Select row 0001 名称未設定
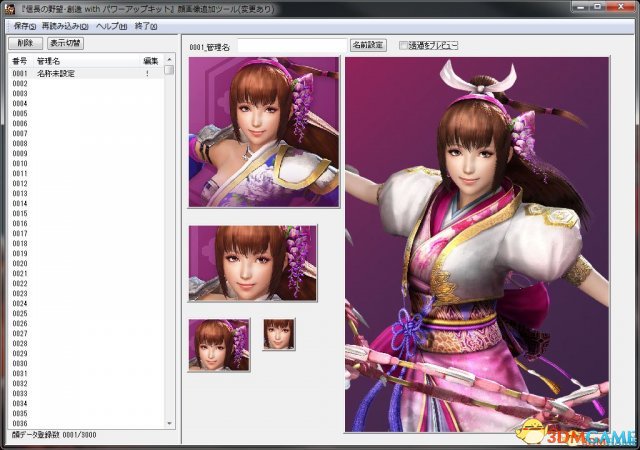Screen dimensions: 640x450 [86, 74]
